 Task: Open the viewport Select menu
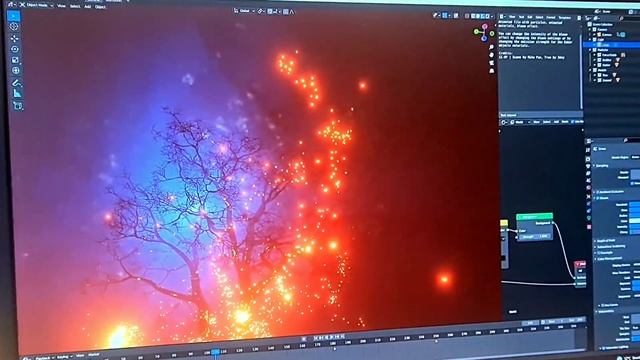pos(75,6)
